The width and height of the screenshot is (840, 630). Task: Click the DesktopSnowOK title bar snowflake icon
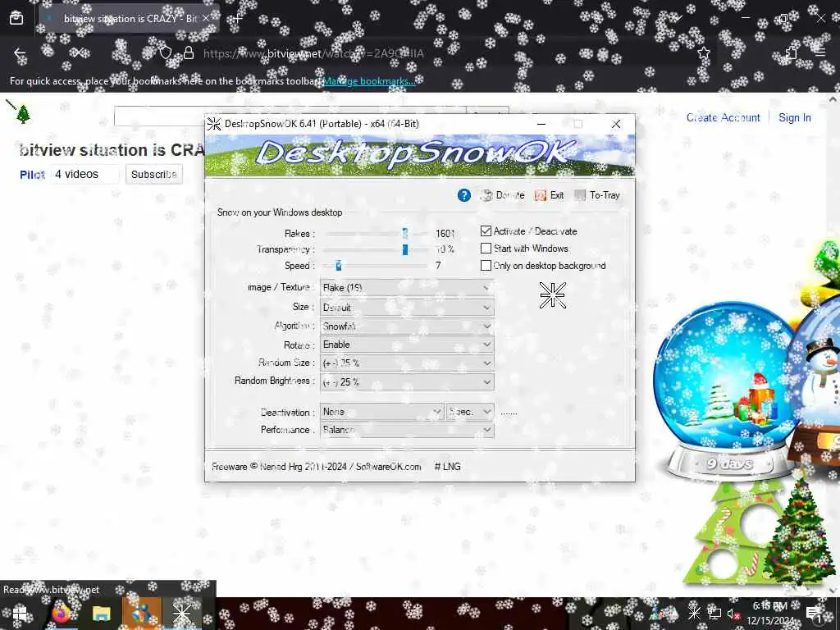coord(214,124)
